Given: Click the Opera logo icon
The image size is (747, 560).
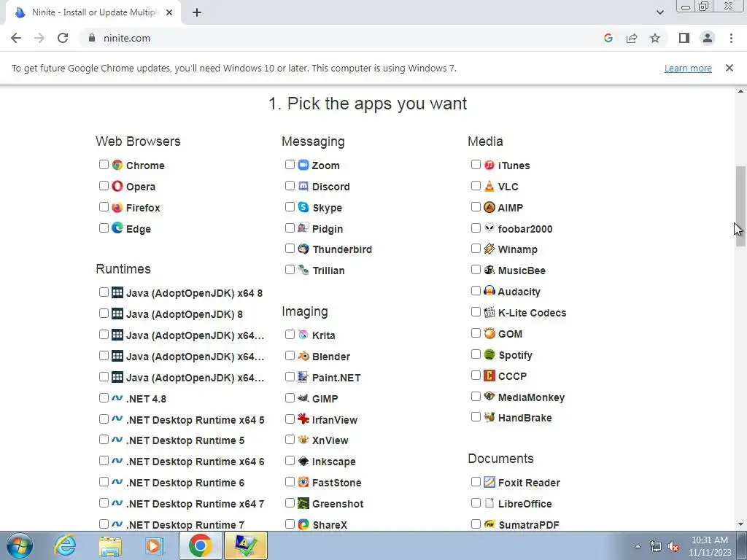Looking at the screenshot, I should tap(117, 186).
